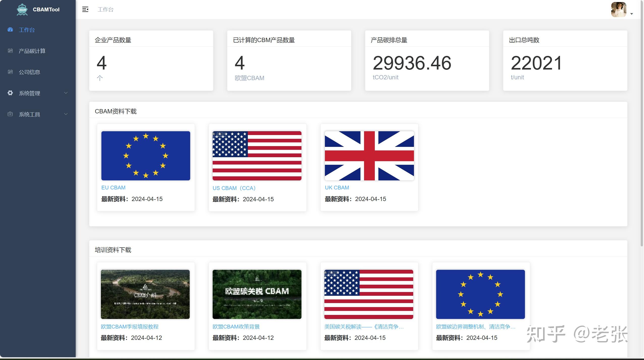The image size is (644, 360).
Task: Click the icon beside 产品碳计算
Action: coord(10,51)
